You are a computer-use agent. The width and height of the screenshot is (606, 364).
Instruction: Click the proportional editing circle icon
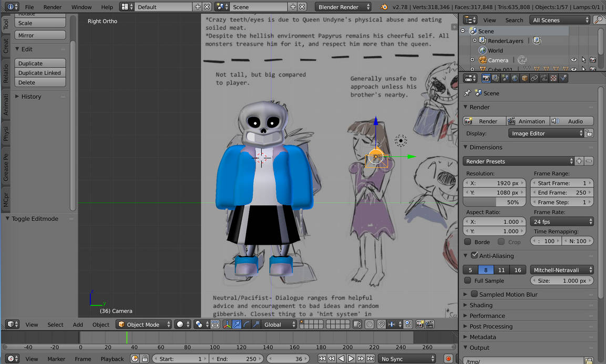(369, 325)
